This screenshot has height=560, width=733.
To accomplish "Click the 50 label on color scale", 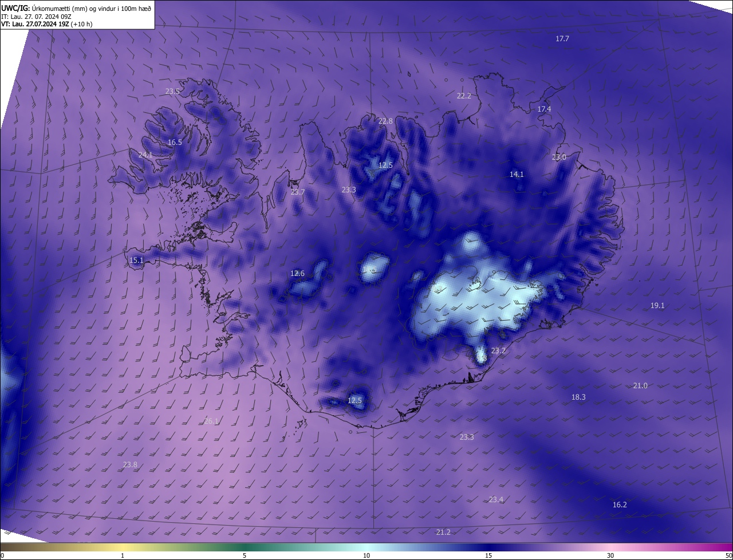I will click(x=728, y=555).
